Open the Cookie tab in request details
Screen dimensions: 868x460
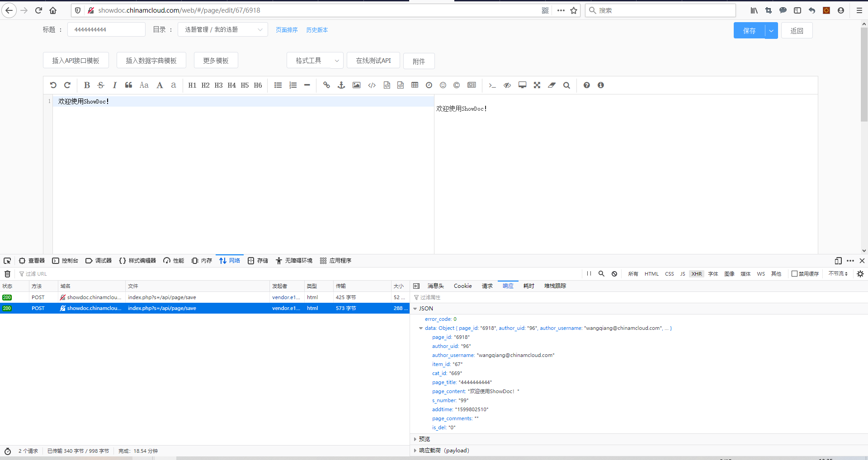pos(462,286)
